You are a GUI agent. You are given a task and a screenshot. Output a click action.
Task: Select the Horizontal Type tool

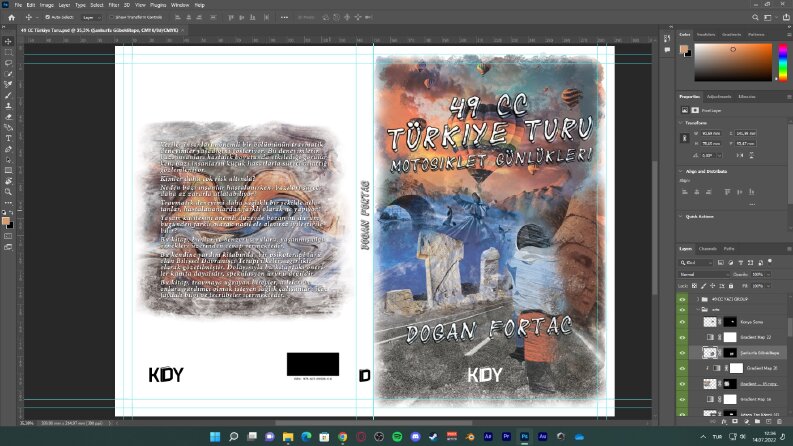pos(8,138)
